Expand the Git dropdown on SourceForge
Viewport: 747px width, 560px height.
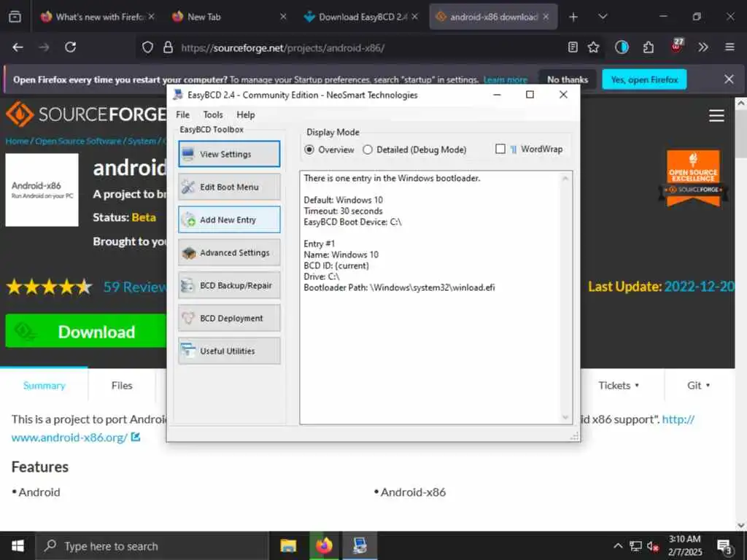(698, 385)
